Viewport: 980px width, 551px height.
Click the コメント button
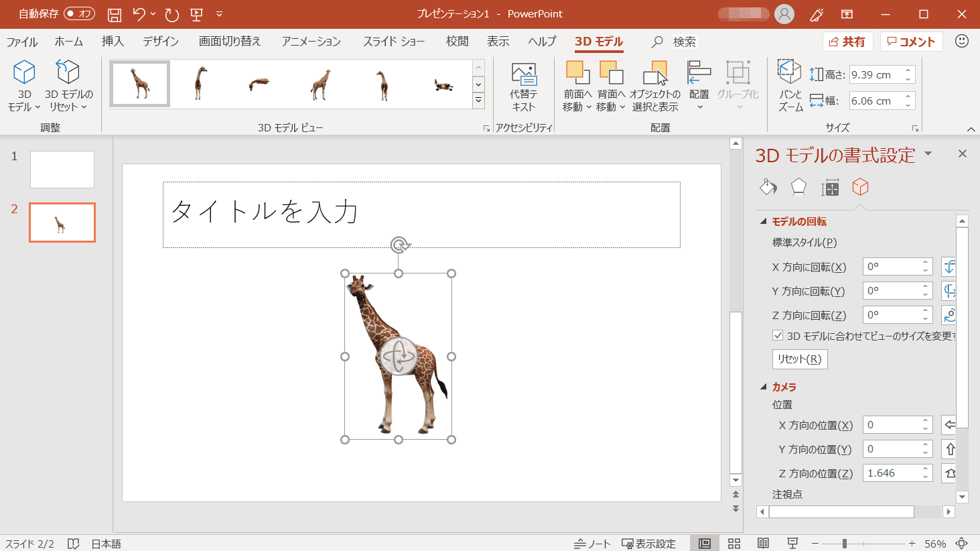coord(911,42)
